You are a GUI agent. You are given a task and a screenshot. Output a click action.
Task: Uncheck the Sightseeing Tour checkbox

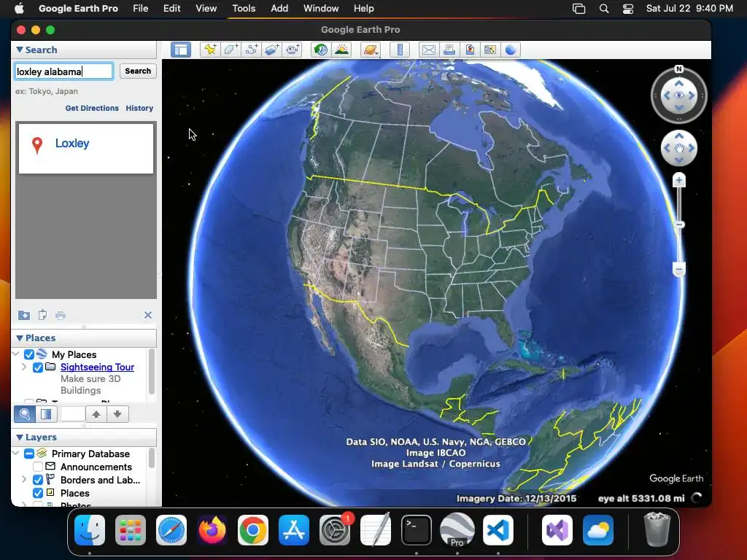[38, 367]
